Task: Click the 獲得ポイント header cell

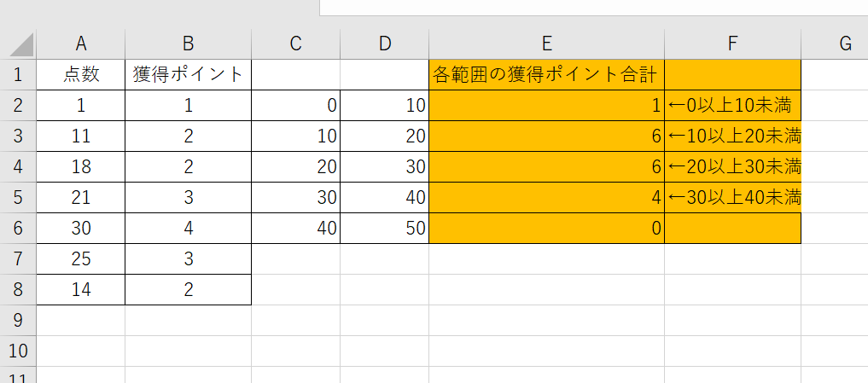Action: point(188,75)
